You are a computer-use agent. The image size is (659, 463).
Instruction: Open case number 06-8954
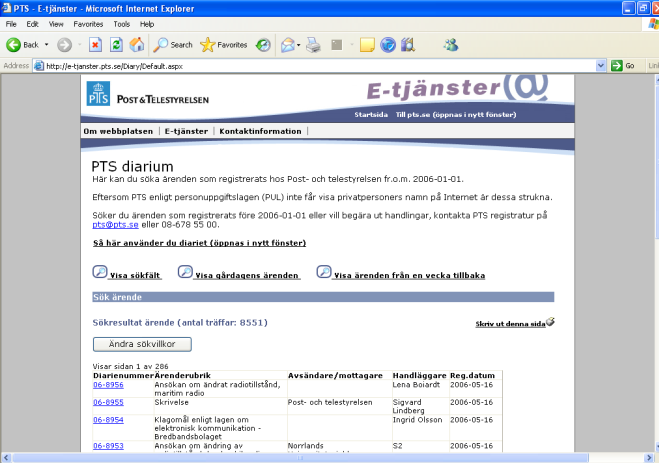point(108,420)
